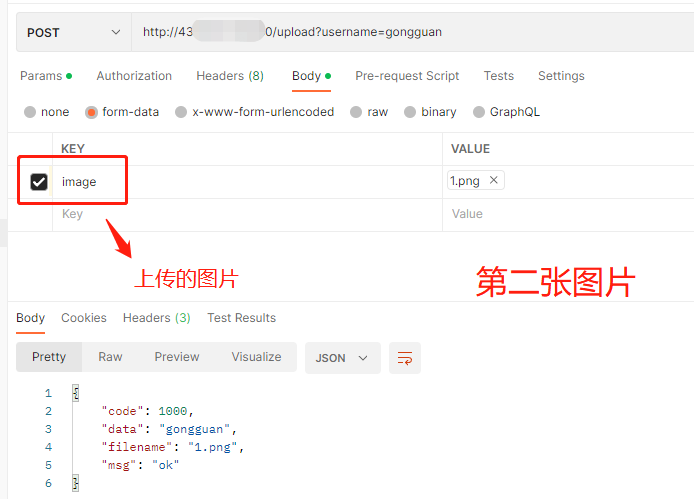
Task: Show the response Cookies tab
Action: coord(84,318)
